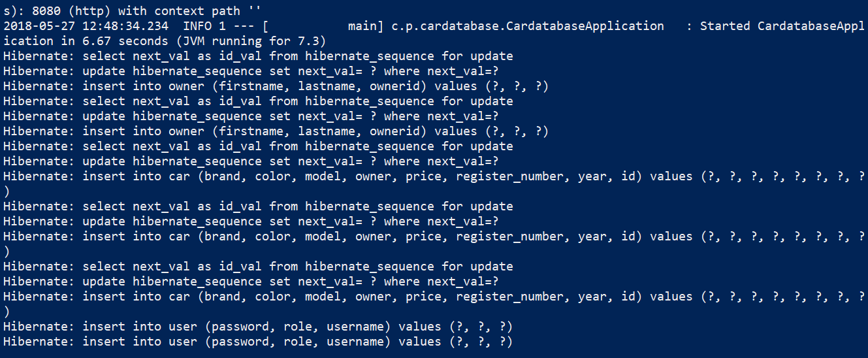The width and height of the screenshot is (868, 358).
Task: Click the first insert into owner line
Action: click(276, 86)
